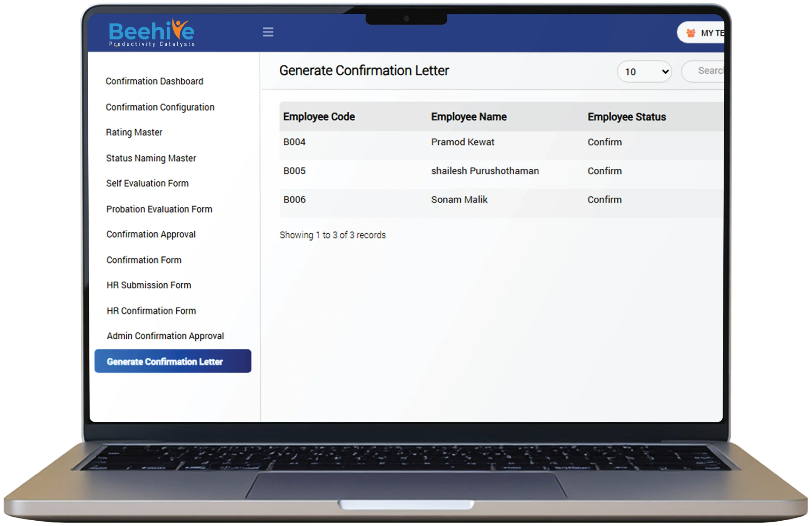Sort by Employee Code column header

pos(319,117)
